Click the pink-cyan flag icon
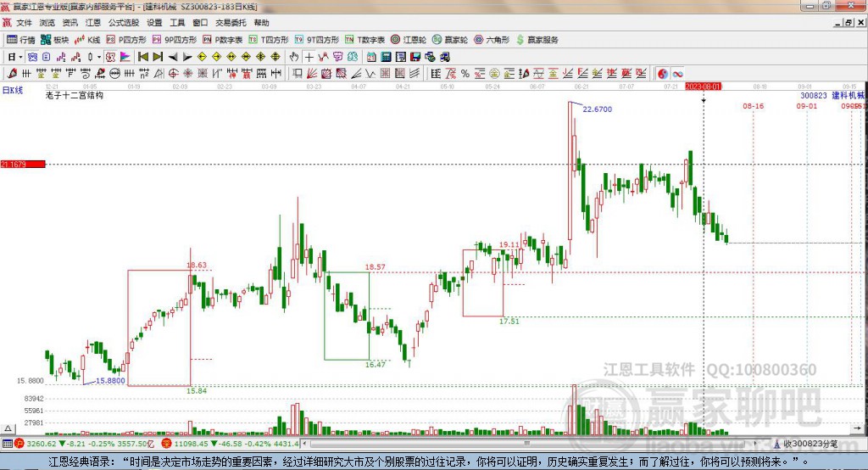Image resolution: width=868 pixels, height=470 pixels. click(x=125, y=57)
